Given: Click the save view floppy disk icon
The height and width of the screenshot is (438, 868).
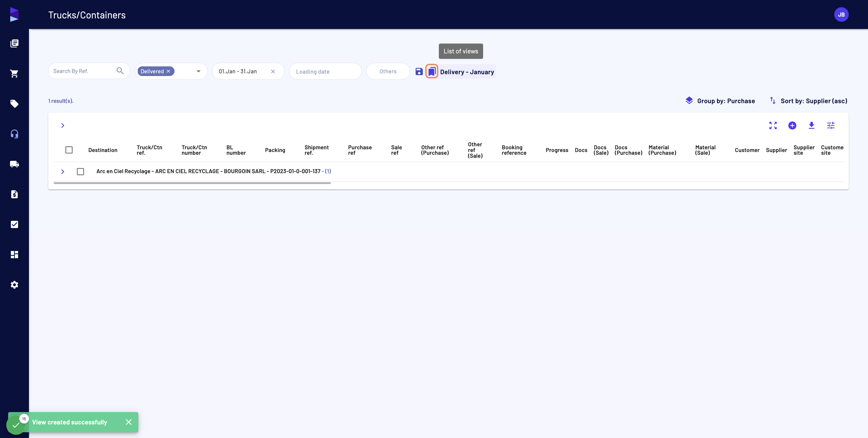Looking at the screenshot, I should tap(419, 71).
